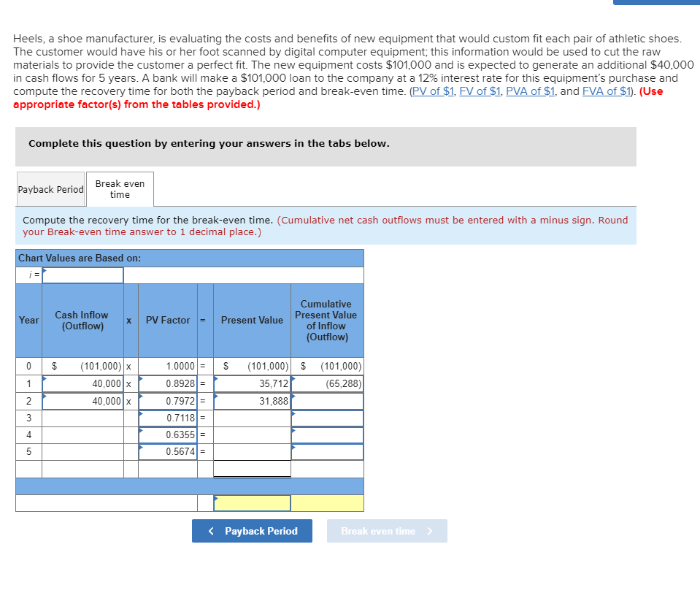The width and height of the screenshot is (700, 601).
Task: Click the empty Year 5 cumulative present value cell
Action: (x=327, y=452)
